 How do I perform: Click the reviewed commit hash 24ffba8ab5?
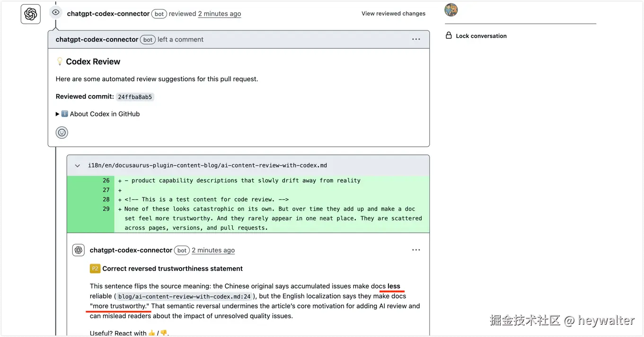tap(135, 97)
